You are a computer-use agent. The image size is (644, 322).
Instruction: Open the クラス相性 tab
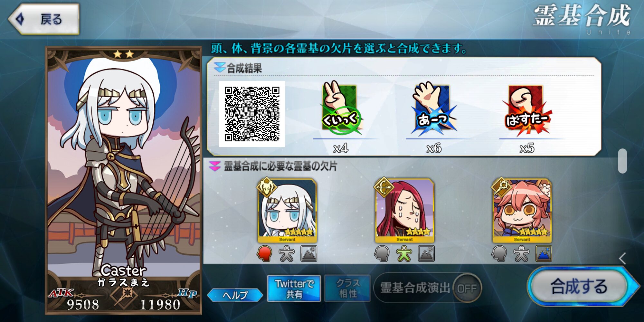click(347, 288)
